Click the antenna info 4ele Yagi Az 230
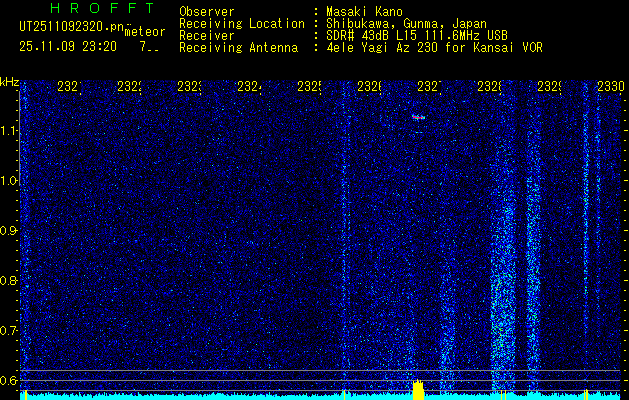 [383, 48]
